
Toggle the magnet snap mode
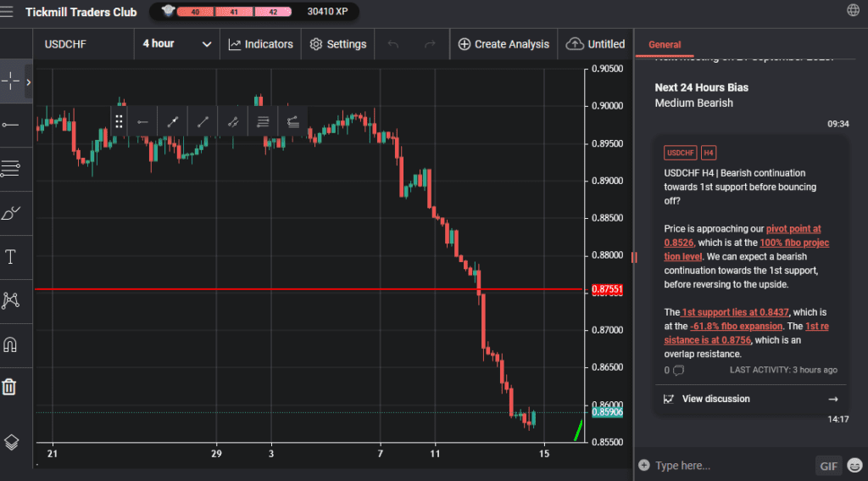point(11,344)
